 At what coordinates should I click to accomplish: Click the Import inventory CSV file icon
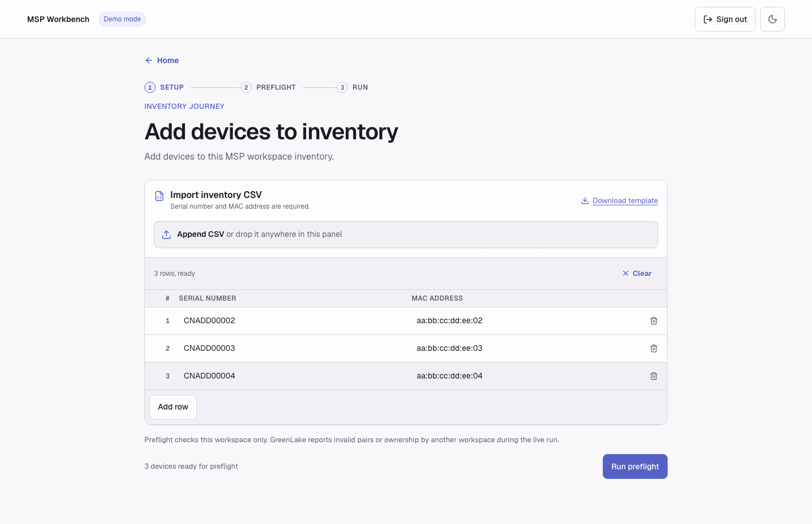click(159, 196)
